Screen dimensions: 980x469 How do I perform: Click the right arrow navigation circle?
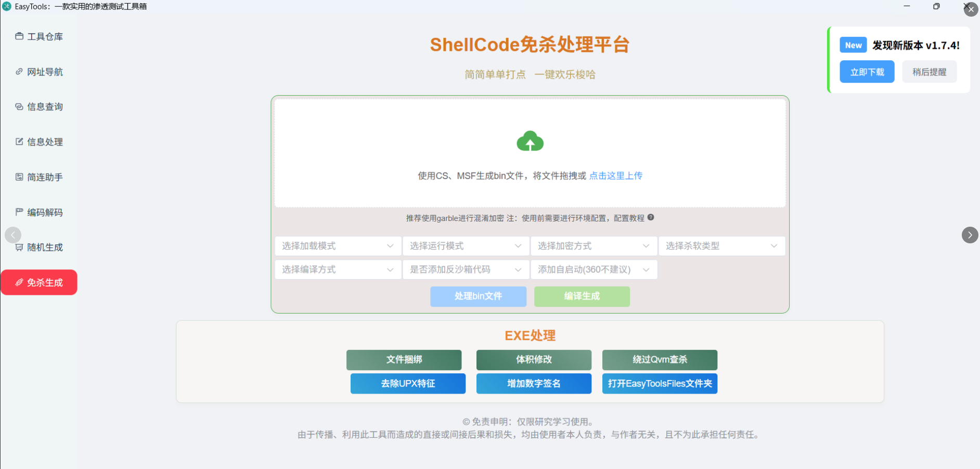[x=970, y=235]
